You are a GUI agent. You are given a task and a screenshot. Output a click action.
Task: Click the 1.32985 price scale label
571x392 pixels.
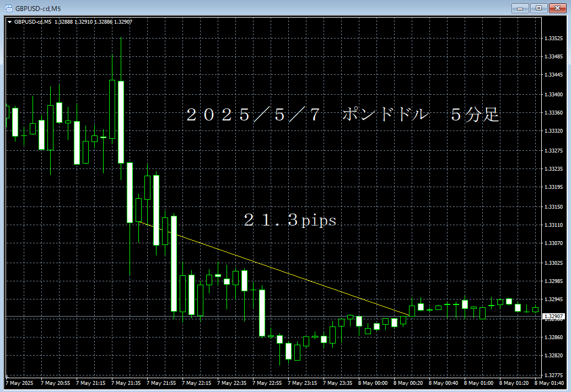point(553,281)
